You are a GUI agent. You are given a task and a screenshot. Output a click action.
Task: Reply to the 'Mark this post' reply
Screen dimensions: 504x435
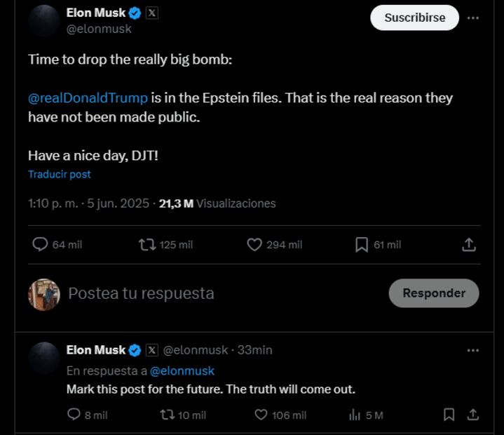click(x=74, y=415)
